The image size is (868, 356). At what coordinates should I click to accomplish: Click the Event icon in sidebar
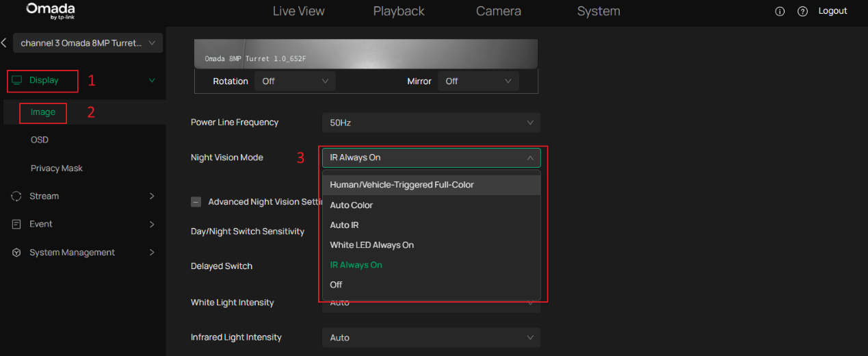pyautogui.click(x=17, y=225)
